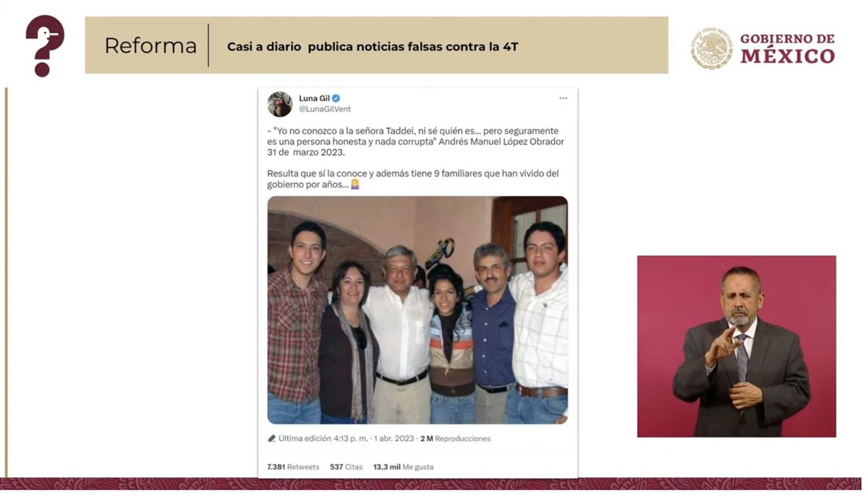This screenshot has height=496, width=868.
Task: Click the pencil edit icon before Última edición
Action: click(x=272, y=438)
